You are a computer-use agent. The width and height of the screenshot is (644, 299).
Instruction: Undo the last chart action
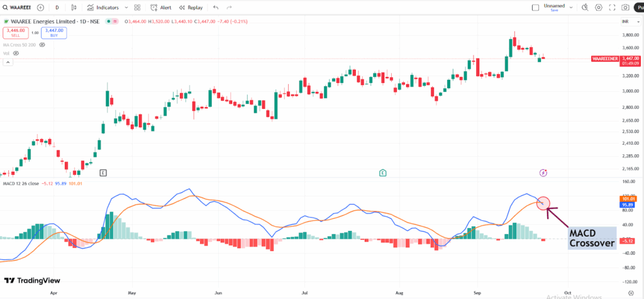pos(216,8)
